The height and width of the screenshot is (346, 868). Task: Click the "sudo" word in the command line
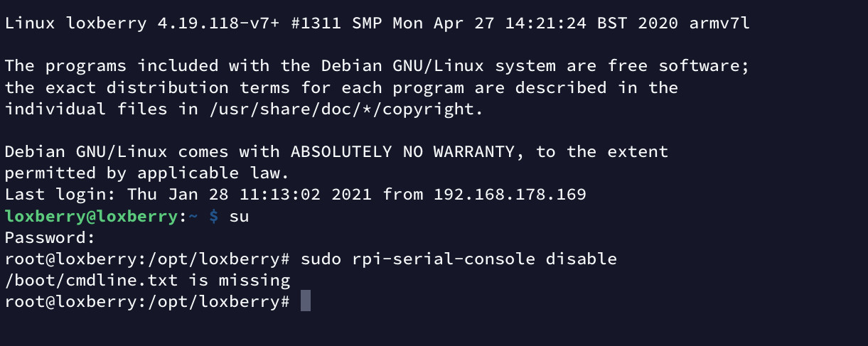click(321, 259)
